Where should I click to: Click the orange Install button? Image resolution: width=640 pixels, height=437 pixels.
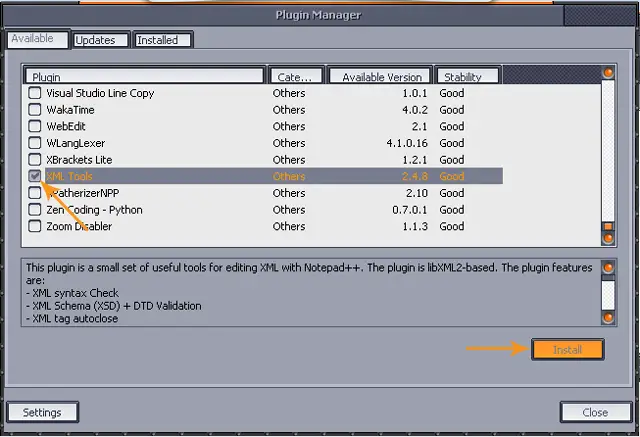tap(567, 350)
